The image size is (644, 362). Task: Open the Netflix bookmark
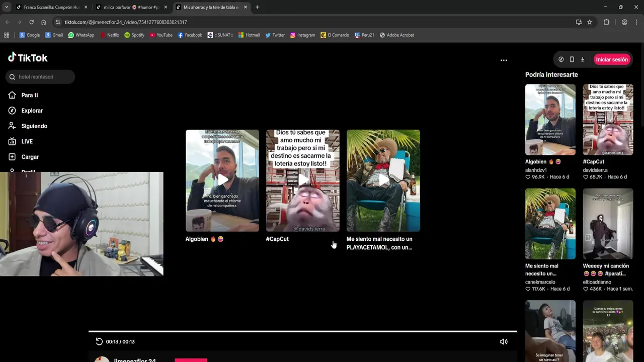pos(110,35)
